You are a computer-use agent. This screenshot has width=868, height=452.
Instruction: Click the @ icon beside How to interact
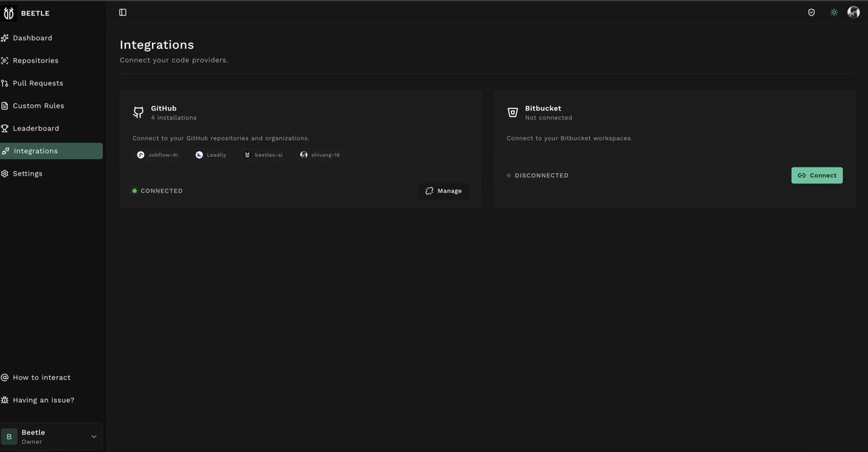point(5,378)
